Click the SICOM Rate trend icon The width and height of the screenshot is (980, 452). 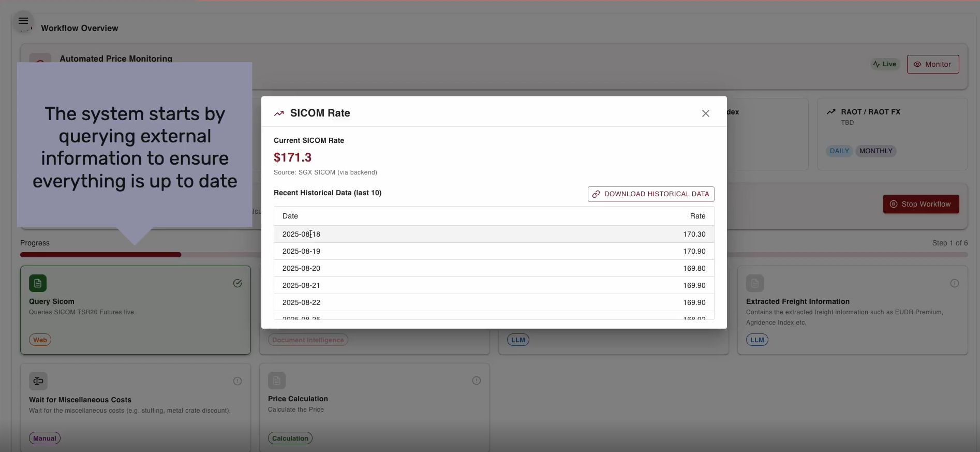click(279, 113)
